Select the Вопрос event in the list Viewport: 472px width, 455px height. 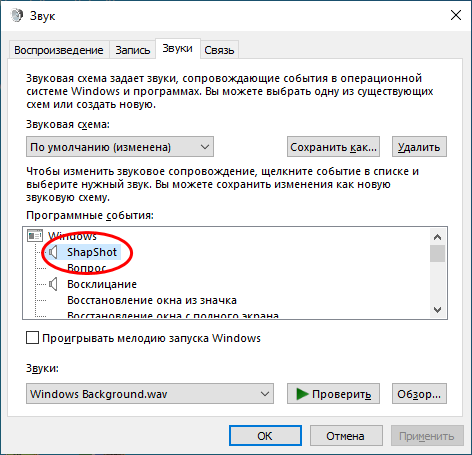(x=87, y=268)
